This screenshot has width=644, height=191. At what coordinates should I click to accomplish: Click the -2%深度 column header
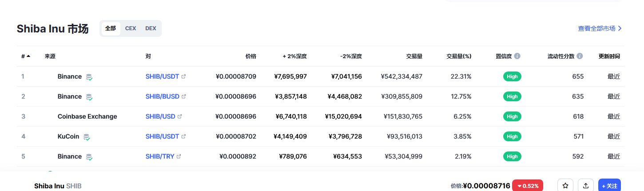click(x=351, y=56)
